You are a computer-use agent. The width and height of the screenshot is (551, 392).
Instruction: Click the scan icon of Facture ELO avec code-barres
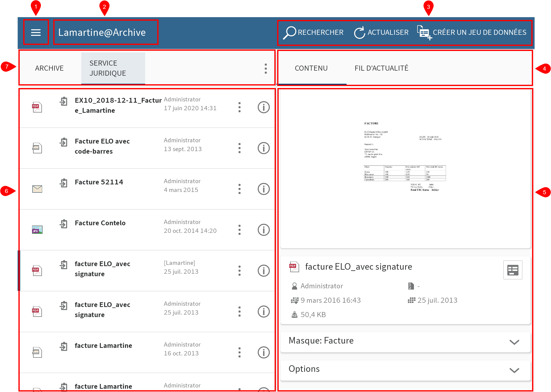(37, 148)
